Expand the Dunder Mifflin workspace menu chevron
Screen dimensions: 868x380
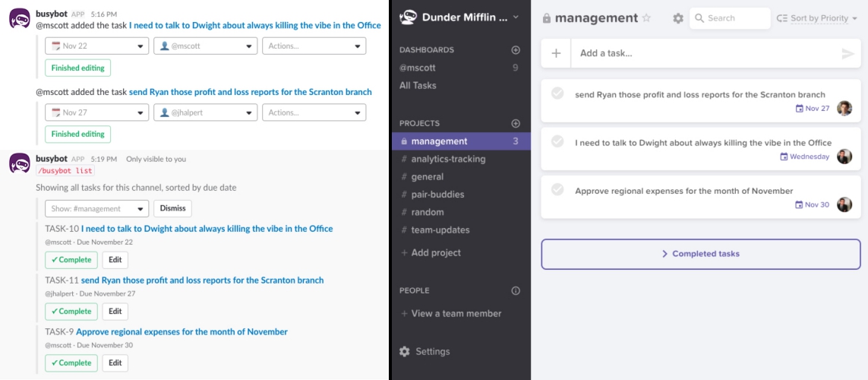tap(516, 17)
